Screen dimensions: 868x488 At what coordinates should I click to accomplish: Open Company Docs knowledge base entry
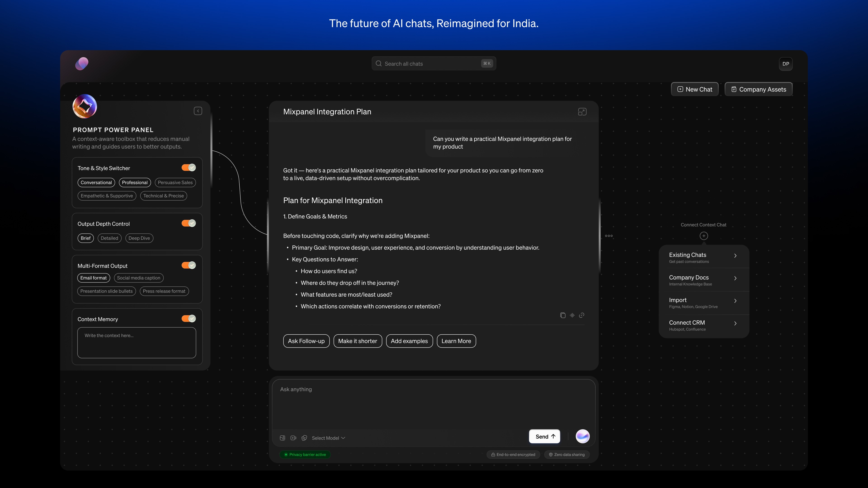coord(704,280)
